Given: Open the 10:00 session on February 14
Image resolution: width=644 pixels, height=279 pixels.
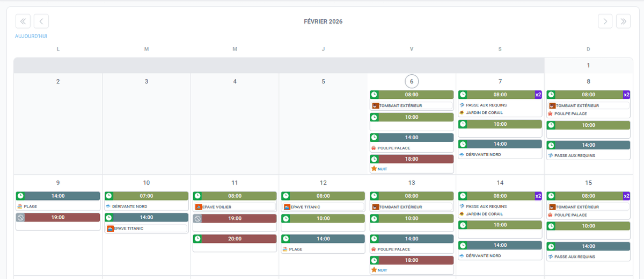Looking at the screenshot, I should (500, 225).
